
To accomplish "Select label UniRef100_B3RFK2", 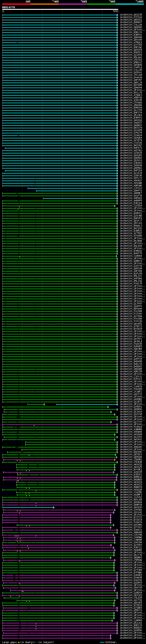I will [x=131, y=35].
